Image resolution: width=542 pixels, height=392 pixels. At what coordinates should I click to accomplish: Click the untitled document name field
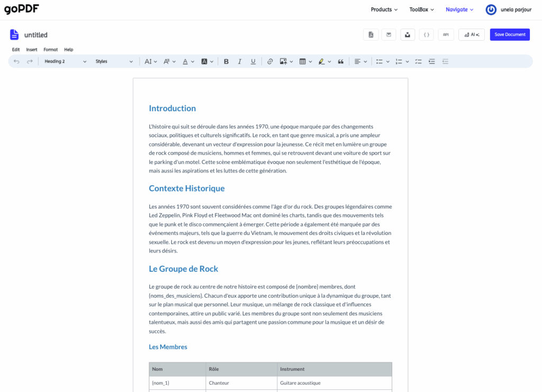click(36, 35)
